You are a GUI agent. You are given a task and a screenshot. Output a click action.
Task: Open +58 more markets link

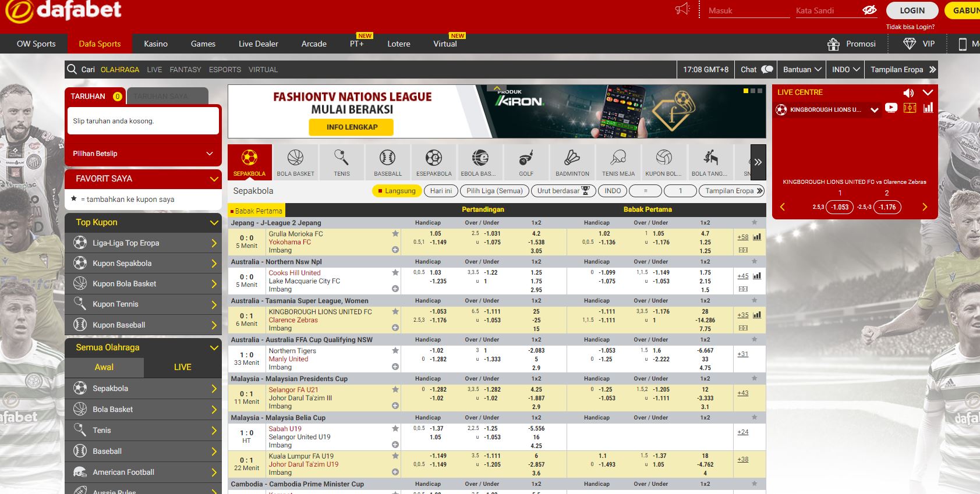[x=743, y=237]
